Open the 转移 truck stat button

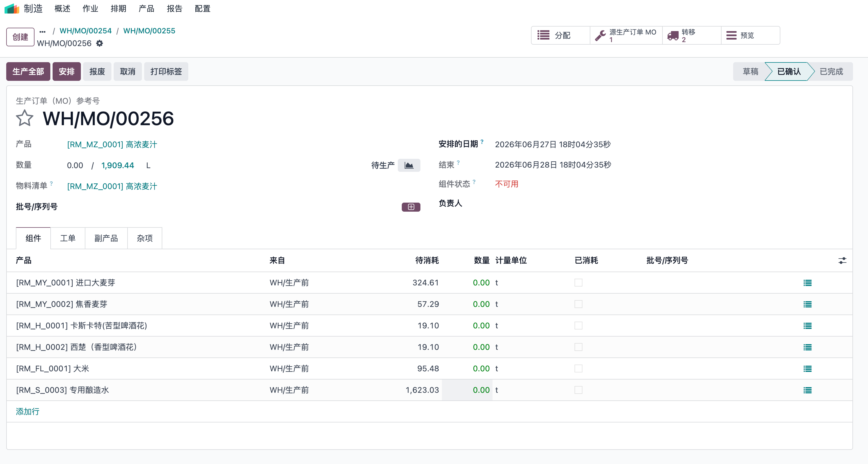(x=692, y=35)
